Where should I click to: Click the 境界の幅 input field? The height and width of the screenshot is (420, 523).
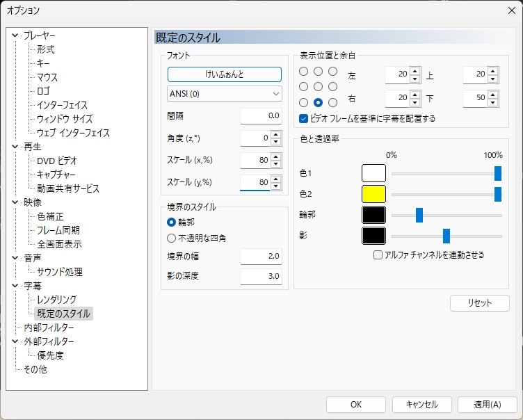pyautogui.click(x=261, y=256)
